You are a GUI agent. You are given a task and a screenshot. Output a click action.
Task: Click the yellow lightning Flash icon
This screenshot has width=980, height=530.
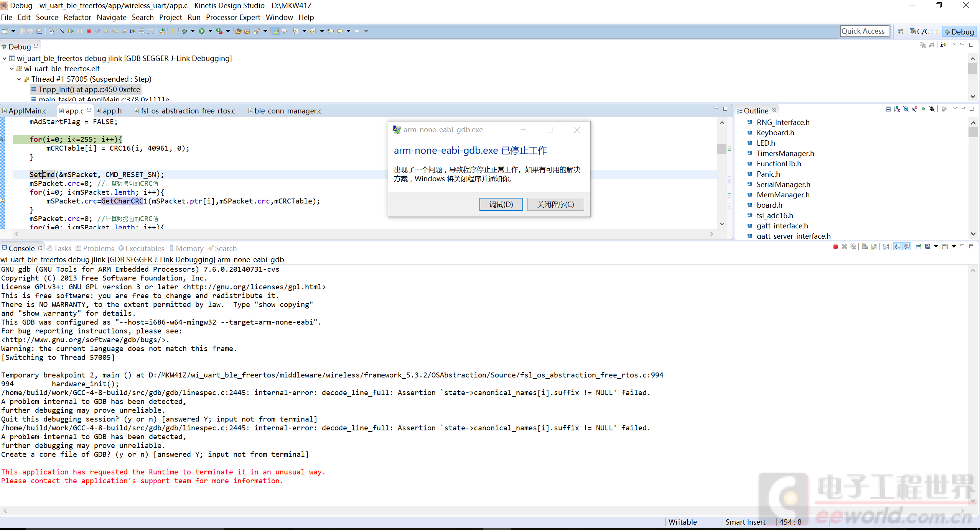click(x=173, y=31)
